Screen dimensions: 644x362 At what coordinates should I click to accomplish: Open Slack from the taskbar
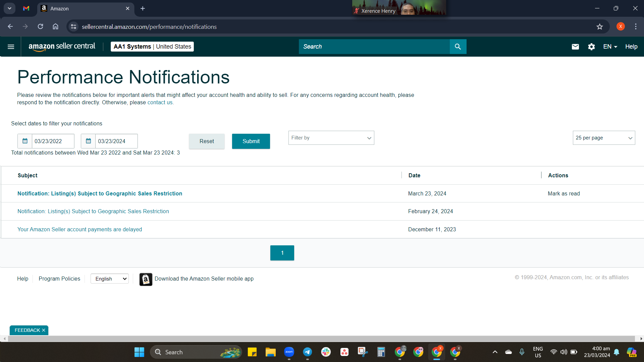[x=326, y=352]
